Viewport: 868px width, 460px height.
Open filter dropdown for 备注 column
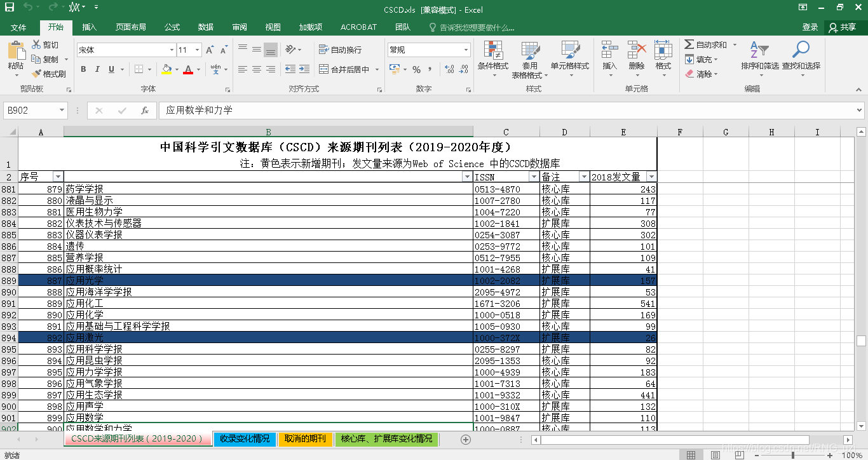[583, 177]
